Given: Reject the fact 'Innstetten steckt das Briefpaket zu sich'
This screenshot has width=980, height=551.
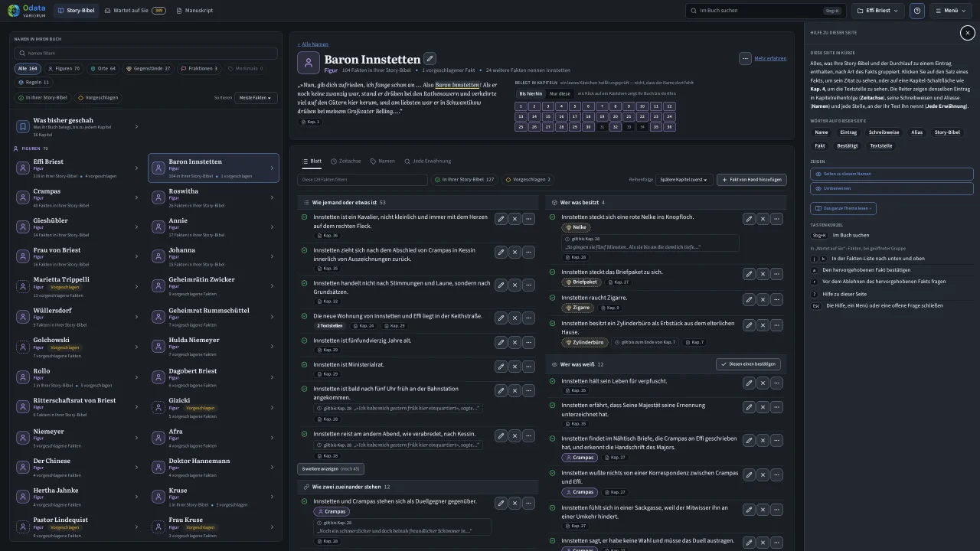Looking at the screenshot, I should 763,274.
